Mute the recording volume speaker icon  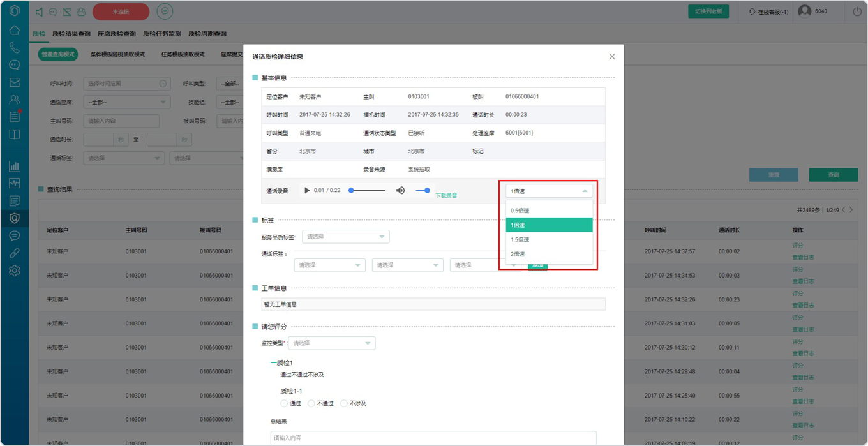[400, 191]
